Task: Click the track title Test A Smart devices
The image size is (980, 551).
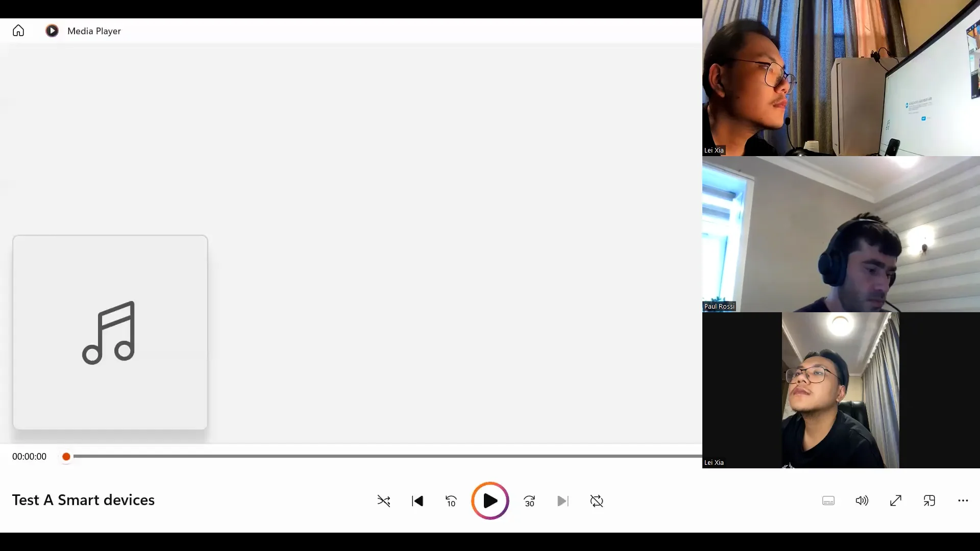Action: coord(83,500)
